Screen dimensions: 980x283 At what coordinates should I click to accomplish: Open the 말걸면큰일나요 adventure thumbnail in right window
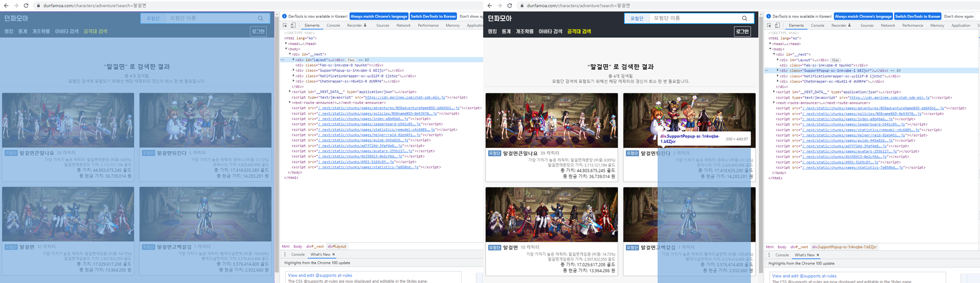(x=552, y=121)
